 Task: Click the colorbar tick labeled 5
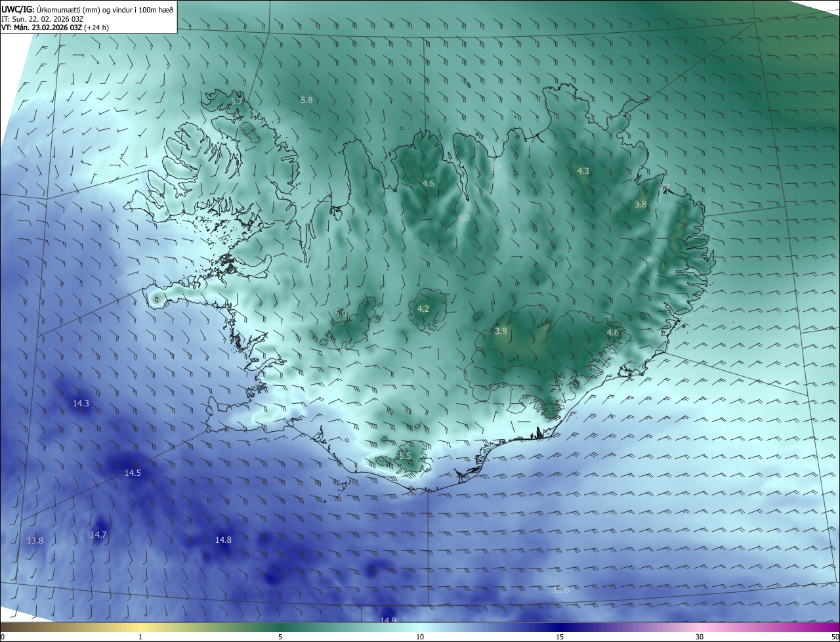click(280, 637)
